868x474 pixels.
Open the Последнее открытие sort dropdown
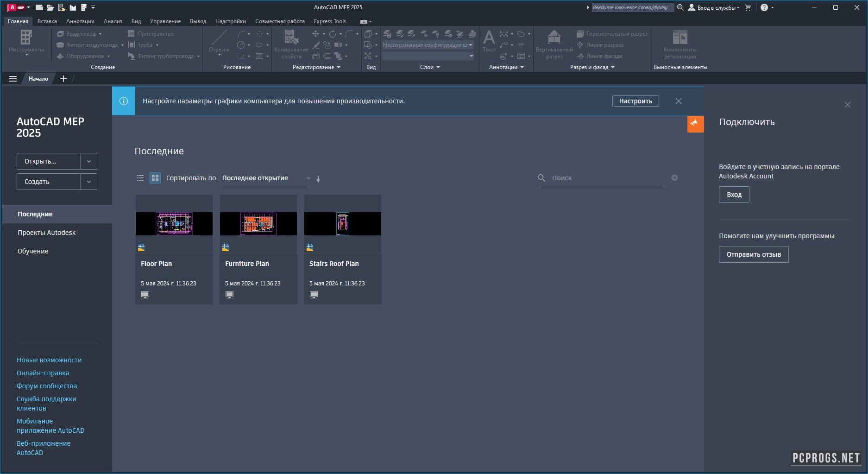point(266,178)
